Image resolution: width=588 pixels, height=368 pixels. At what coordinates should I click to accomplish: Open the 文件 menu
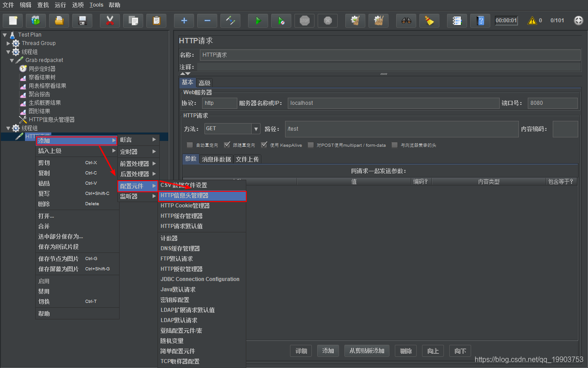(8, 5)
